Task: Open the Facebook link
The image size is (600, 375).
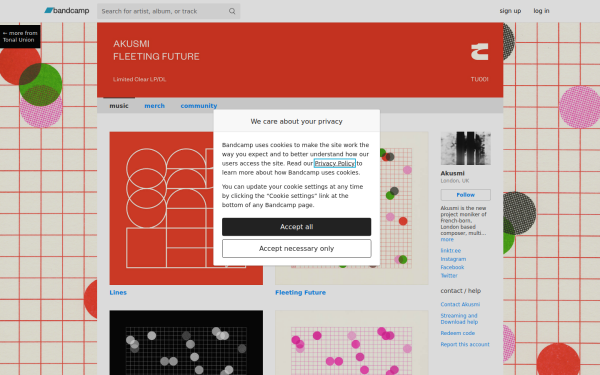Action: (452, 267)
